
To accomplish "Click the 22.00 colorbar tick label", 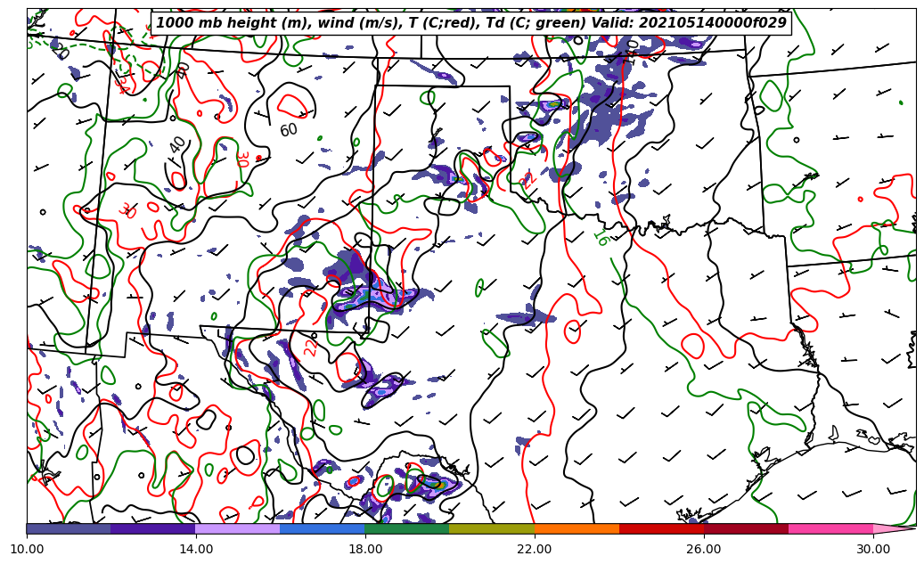I will [535, 549].
